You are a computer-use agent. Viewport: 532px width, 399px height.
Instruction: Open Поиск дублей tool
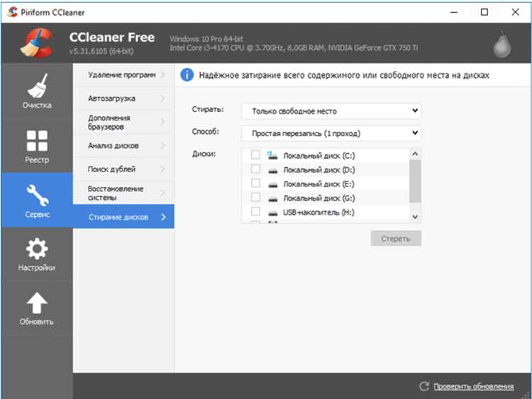pos(123,169)
